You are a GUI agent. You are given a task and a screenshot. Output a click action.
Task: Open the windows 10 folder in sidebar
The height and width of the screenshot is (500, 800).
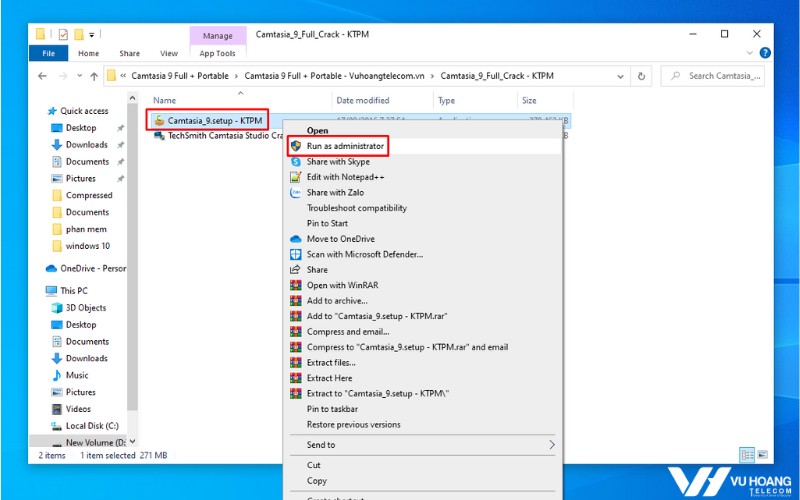coord(88,246)
